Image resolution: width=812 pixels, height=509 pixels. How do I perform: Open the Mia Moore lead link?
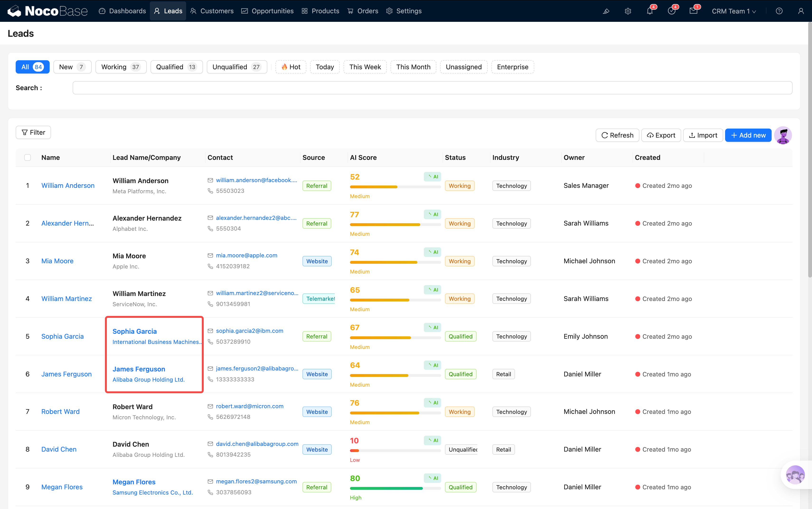[x=57, y=261]
